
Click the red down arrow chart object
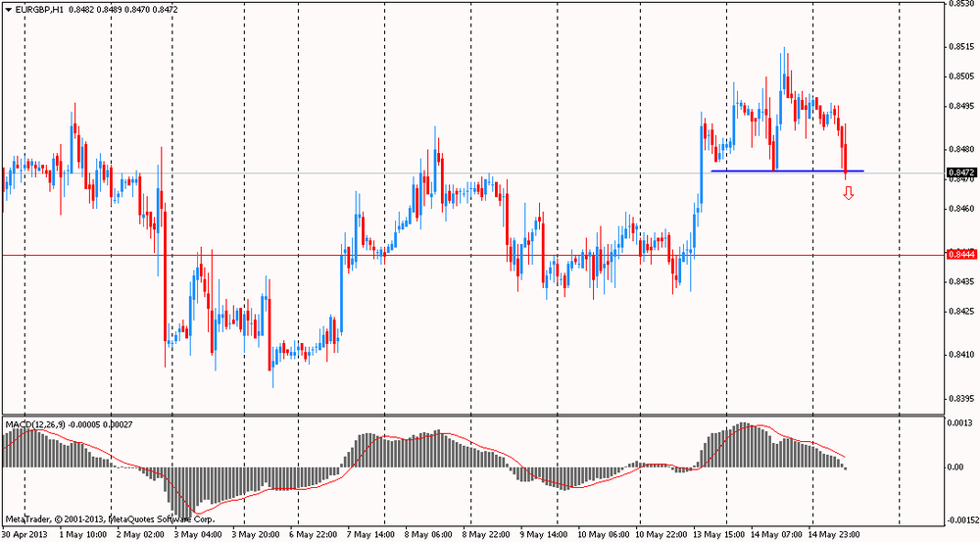(848, 194)
